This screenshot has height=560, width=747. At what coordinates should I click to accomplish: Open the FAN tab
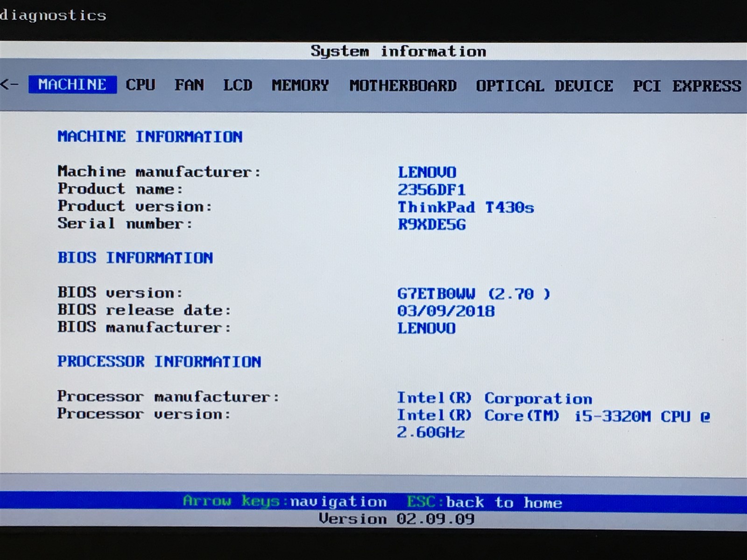click(189, 85)
